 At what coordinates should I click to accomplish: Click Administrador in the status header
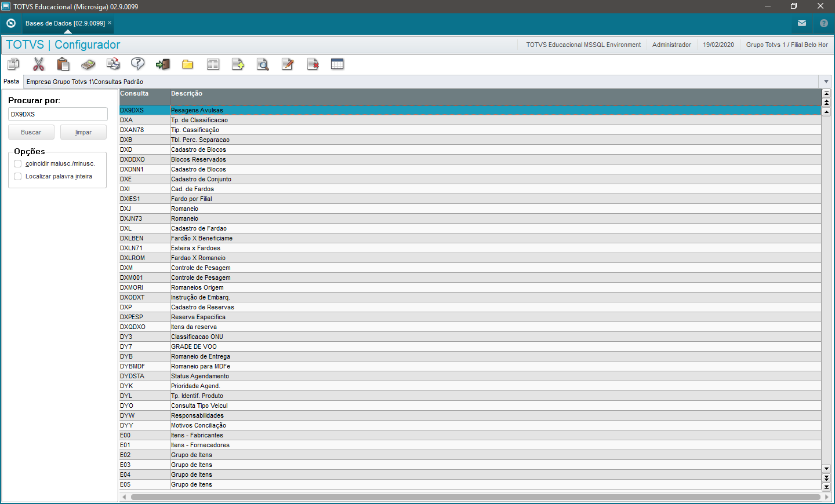coord(671,45)
